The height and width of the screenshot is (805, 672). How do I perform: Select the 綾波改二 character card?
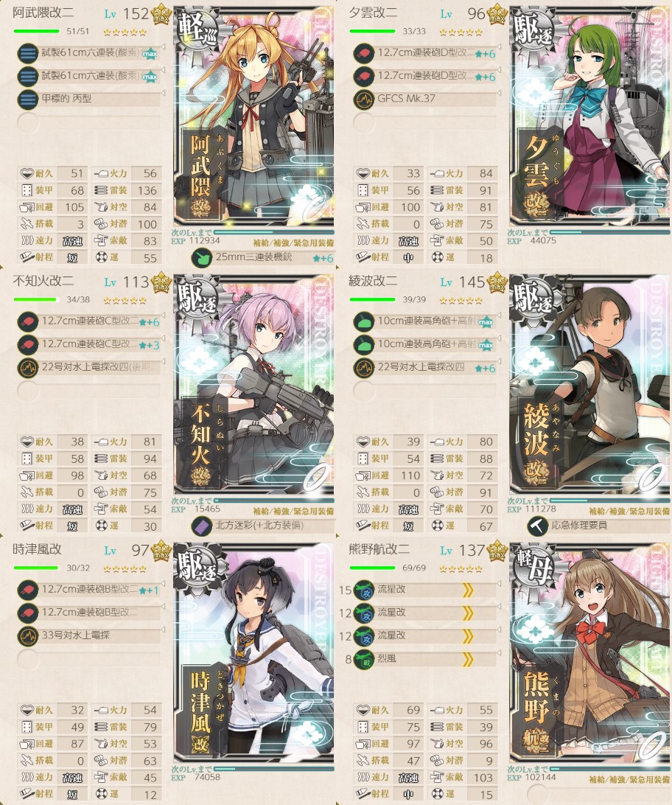[590, 384]
